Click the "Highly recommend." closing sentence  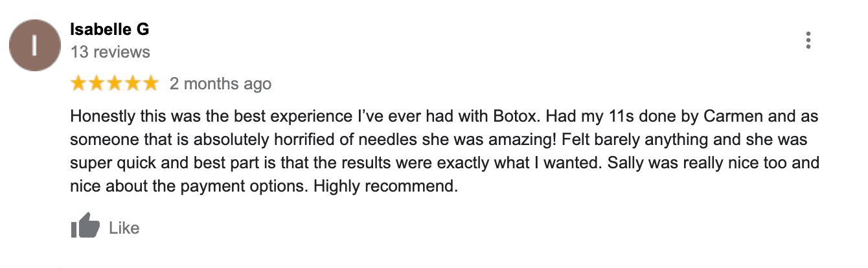pyautogui.click(x=385, y=188)
